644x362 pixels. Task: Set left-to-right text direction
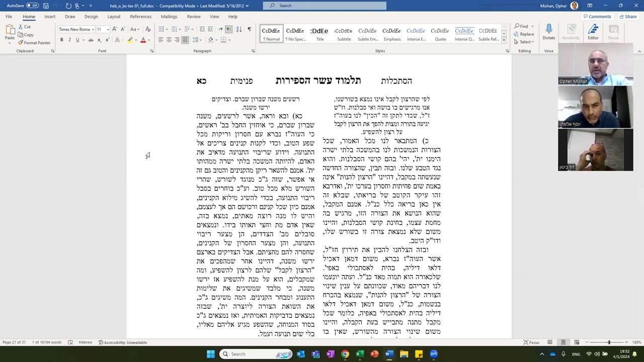point(221,29)
